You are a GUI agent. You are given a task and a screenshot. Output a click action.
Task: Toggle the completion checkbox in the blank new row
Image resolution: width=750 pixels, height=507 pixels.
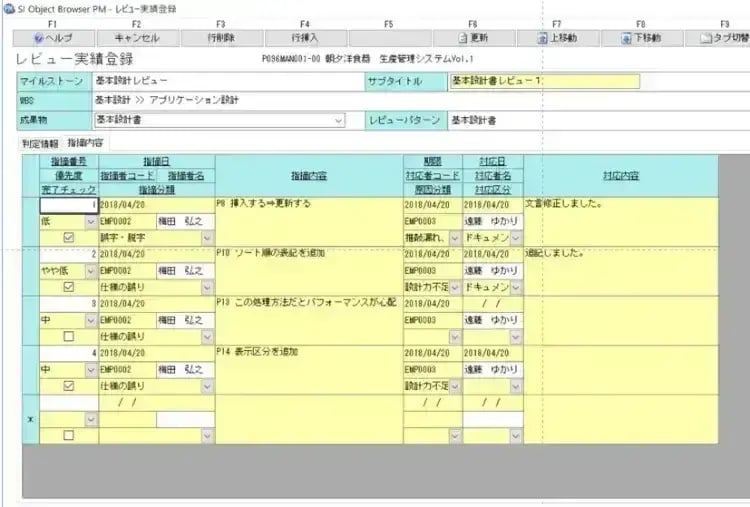68,435
